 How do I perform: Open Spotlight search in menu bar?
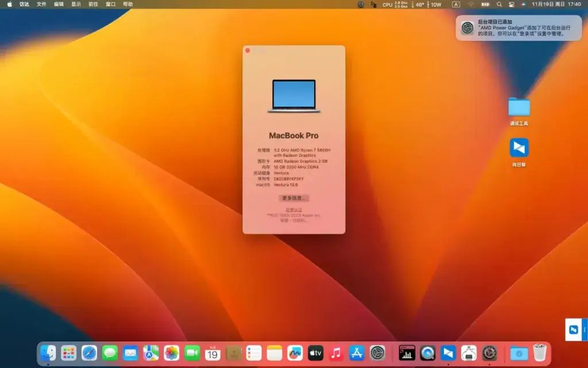pyautogui.click(x=499, y=5)
